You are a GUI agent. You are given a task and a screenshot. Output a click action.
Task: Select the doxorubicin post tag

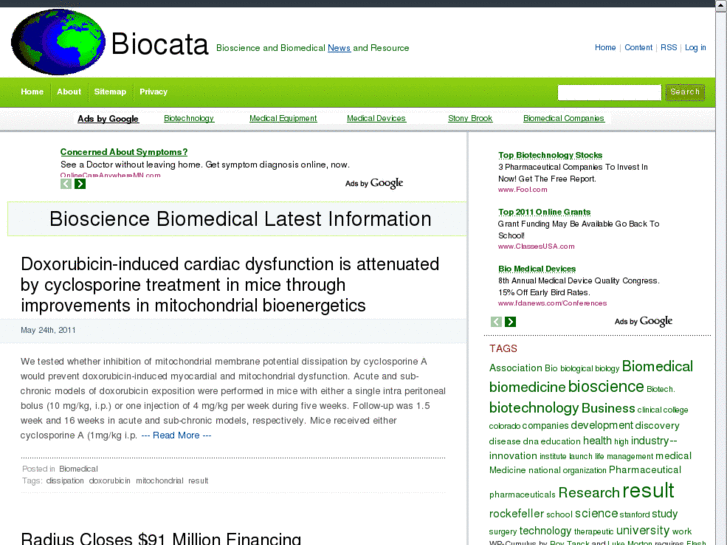(x=109, y=481)
